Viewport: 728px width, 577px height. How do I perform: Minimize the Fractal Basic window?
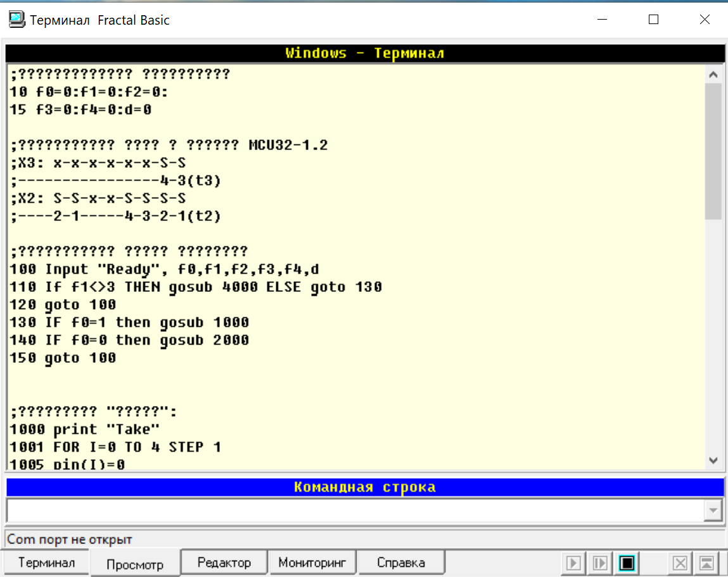[x=602, y=20]
